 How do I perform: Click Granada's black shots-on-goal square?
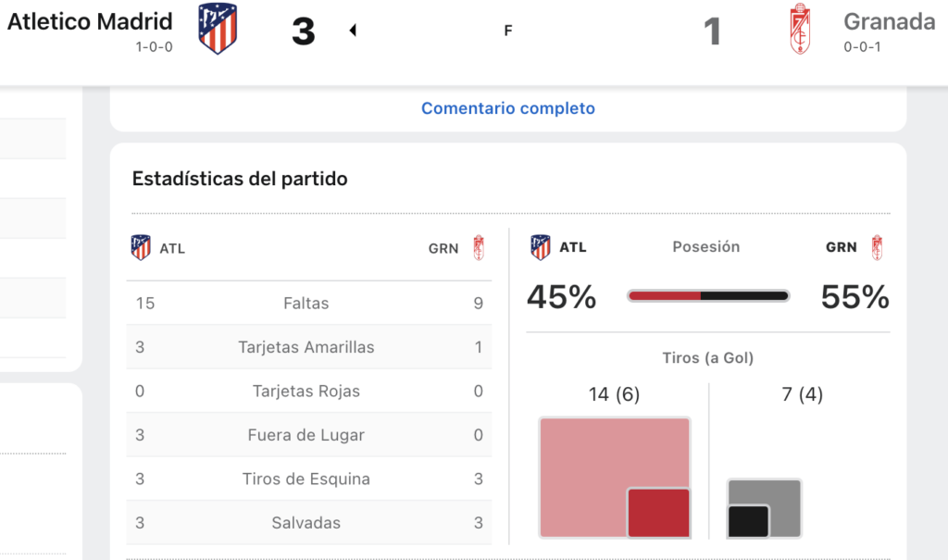(x=748, y=521)
